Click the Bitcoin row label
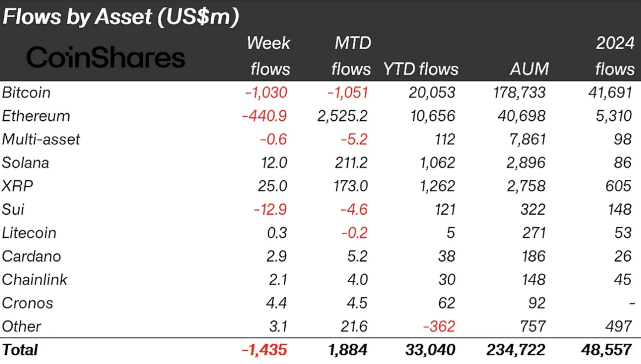 click(26, 93)
